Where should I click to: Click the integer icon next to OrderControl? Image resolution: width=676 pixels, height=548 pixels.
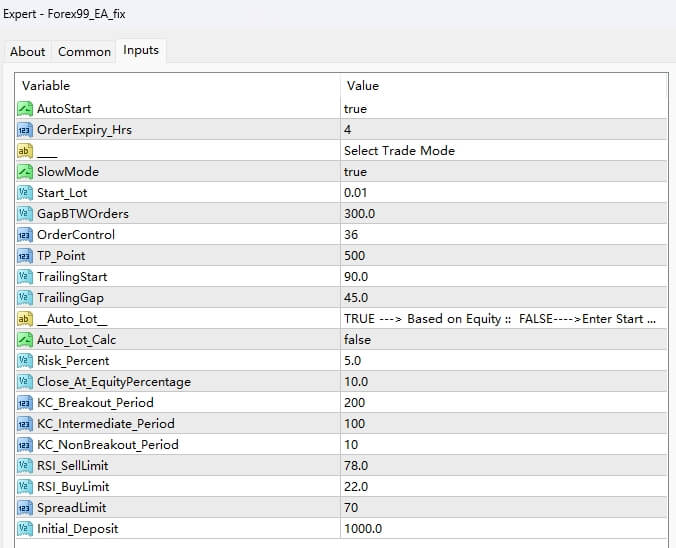25,235
